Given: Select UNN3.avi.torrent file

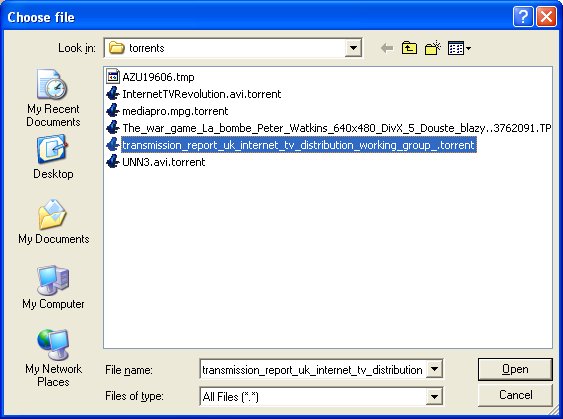Looking at the screenshot, I should [x=156, y=162].
